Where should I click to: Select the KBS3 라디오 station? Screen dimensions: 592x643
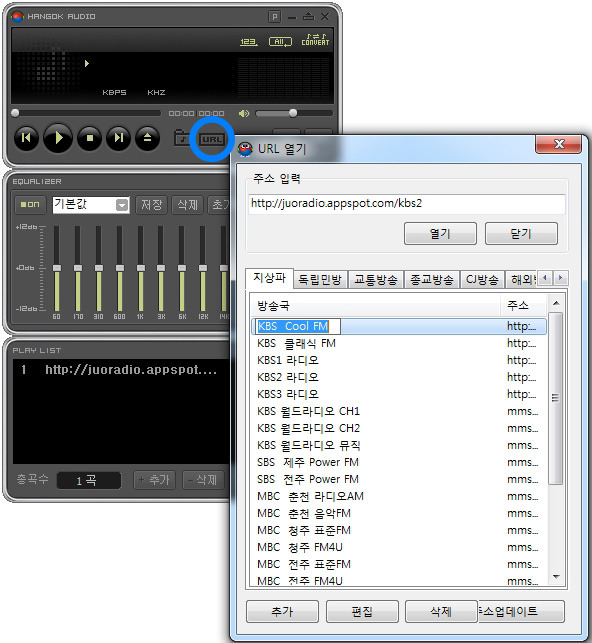click(x=398, y=394)
